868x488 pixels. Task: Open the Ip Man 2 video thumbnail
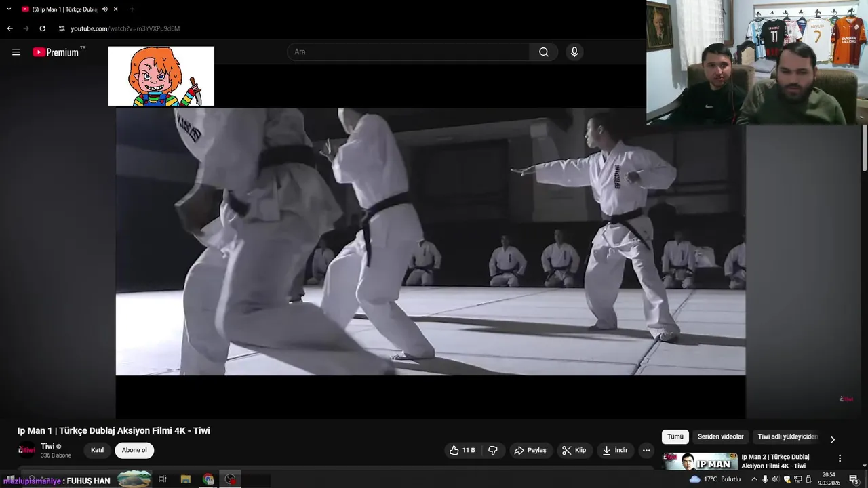[x=701, y=461]
